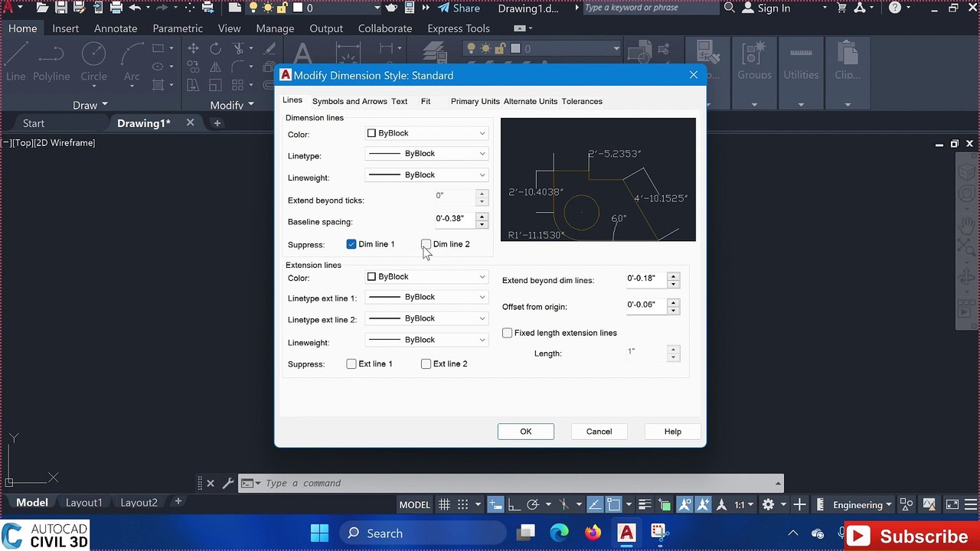Check Fixed length extension lines option
The width and height of the screenshot is (980, 551).
pyautogui.click(x=507, y=333)
